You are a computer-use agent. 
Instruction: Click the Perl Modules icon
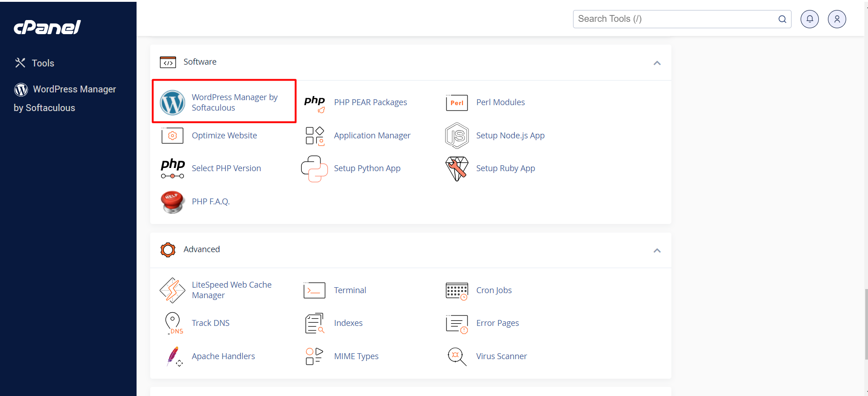pyautogui.click(x=457, y=103)
